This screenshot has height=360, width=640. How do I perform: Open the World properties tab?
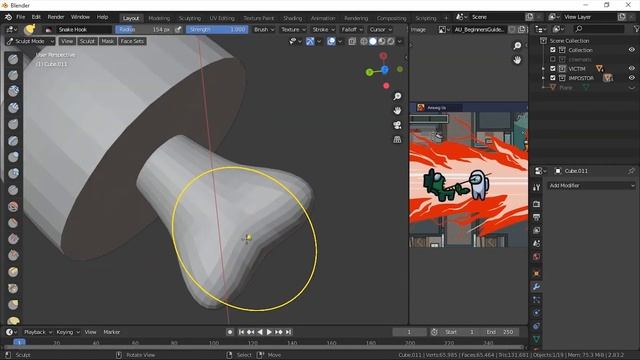pos(537,257)
